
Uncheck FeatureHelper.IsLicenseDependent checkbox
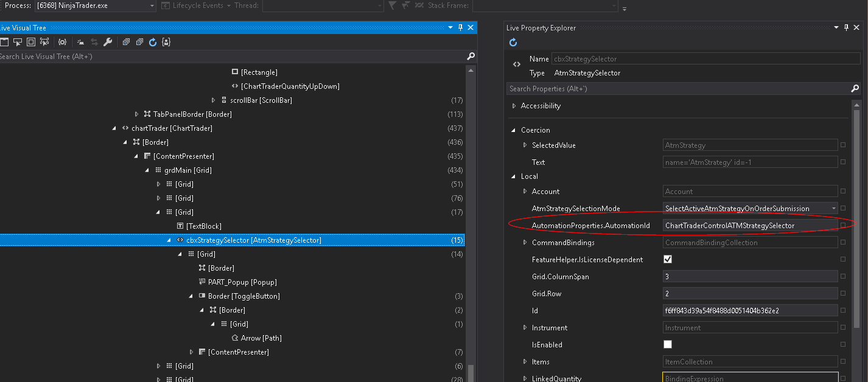tap(668, 260)
